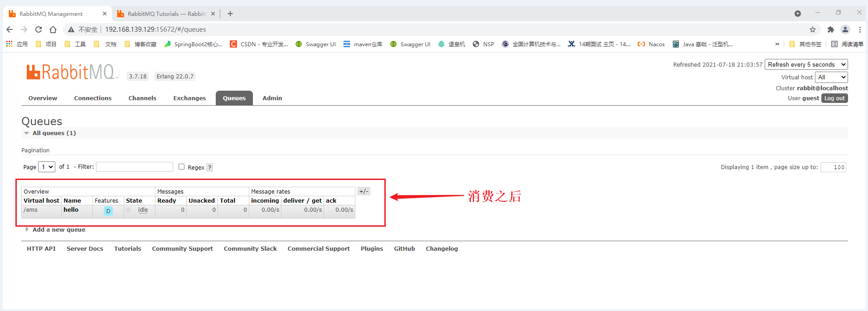The height and width of the screenshot is (311, 868).
Task: Click the not-secure warning icon
Action: (x=71, y=29)
